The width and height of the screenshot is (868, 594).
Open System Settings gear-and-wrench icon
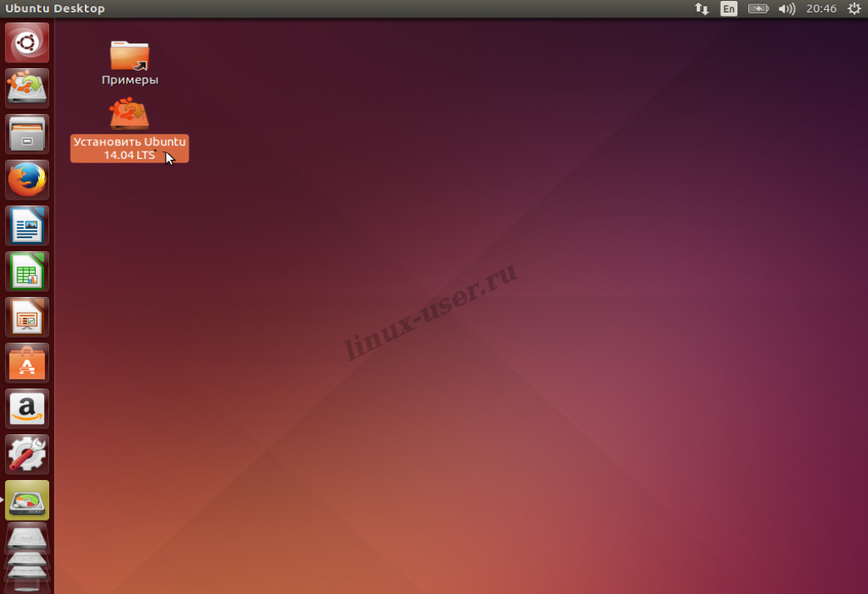pyautogui.click(x=27, y=454)
